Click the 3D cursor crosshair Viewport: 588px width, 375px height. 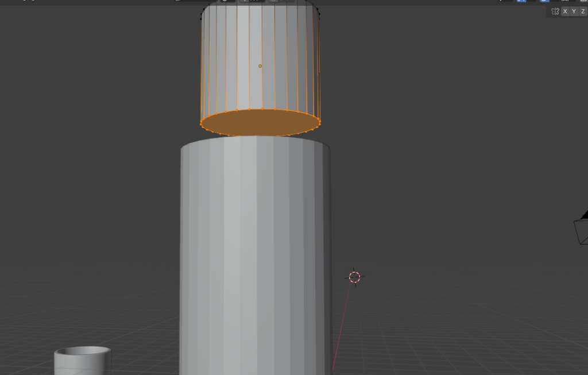[x=354, y=277]
